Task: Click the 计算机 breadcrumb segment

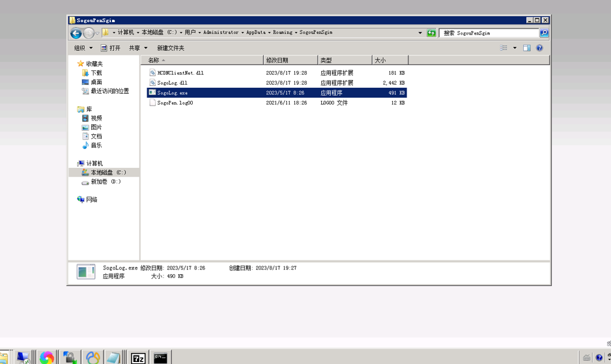Action: pyautogui.click(x=126, y=33)
